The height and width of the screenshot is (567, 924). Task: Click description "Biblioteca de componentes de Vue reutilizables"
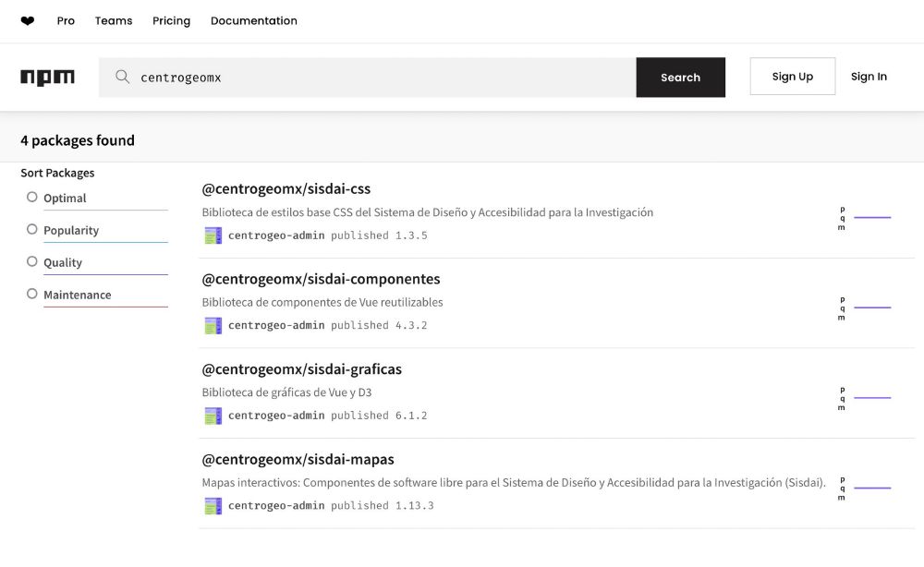pos(322,303)
